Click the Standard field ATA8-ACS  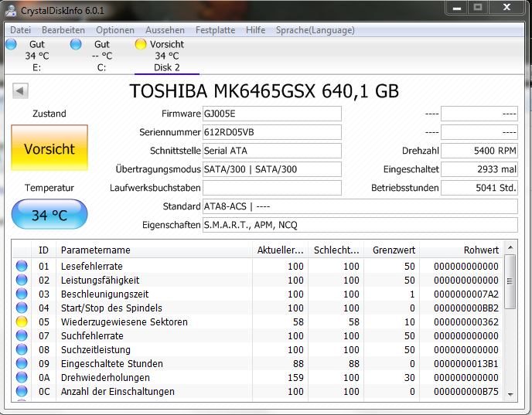pos(360,206)
